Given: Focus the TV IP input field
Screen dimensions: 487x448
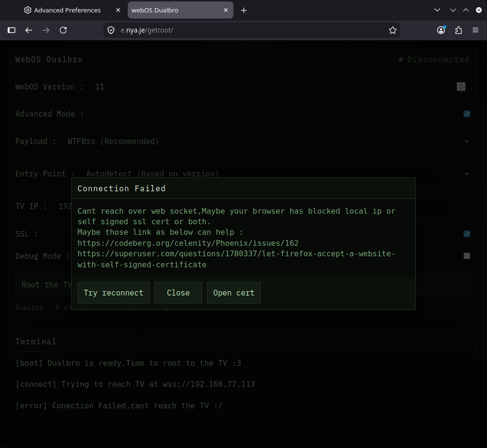Looking at the screenshot, I should 262,206.
